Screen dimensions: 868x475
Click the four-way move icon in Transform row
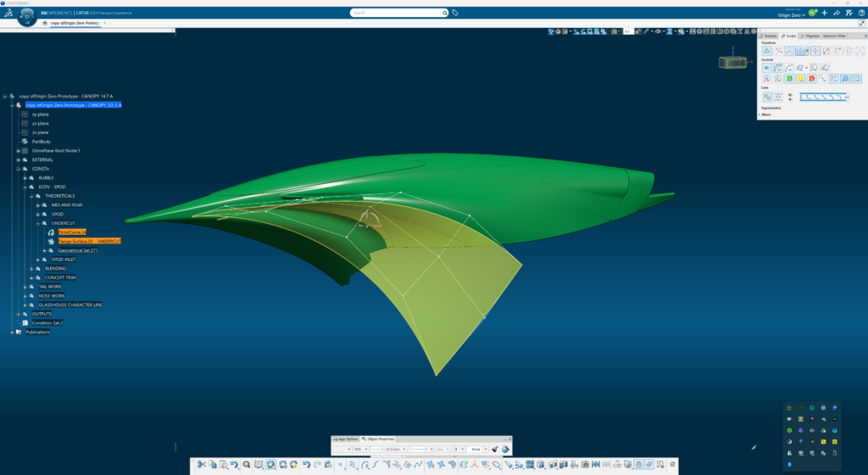[815, 51]
